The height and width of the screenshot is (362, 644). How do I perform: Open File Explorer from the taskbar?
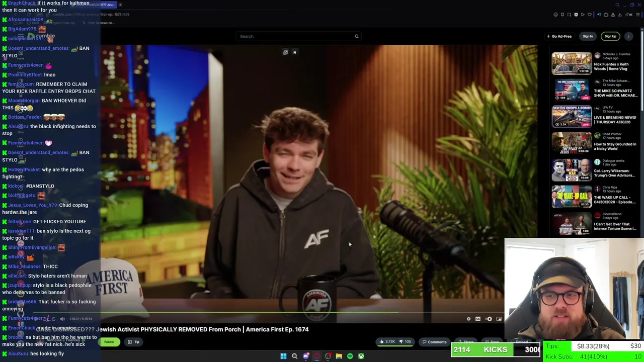click(339, 356)
